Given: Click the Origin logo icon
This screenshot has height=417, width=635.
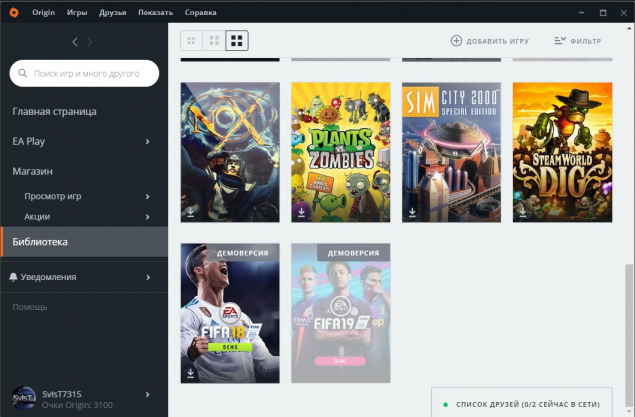Looking at the screenshot, I should 14,13.
